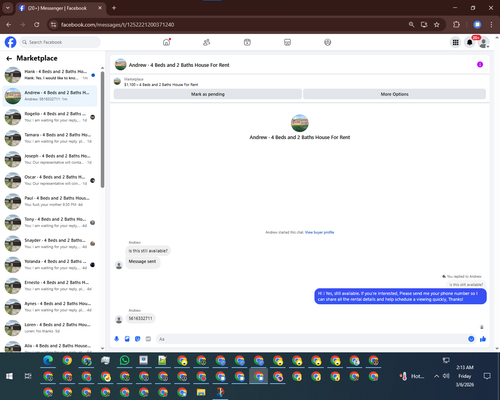The height and width of the screenshot is (400, 500).
Task: Click the conversation list scrollbar
Action: tap(102, 130)
